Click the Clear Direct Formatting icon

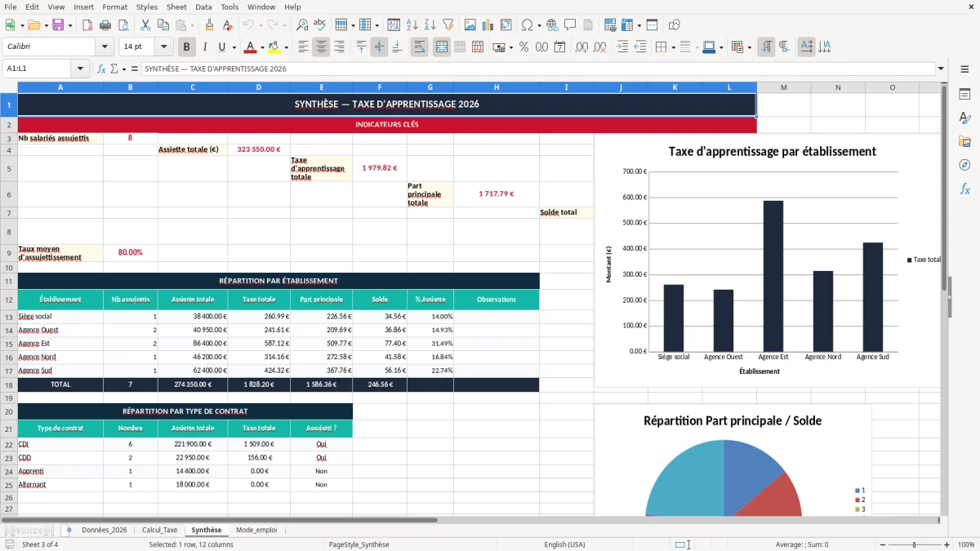click(x=227, y=25)
